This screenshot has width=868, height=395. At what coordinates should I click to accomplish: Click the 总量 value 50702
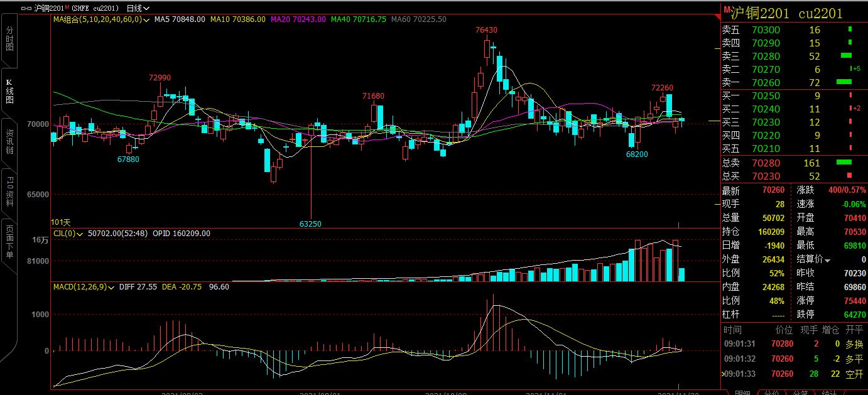pos(773,218)
